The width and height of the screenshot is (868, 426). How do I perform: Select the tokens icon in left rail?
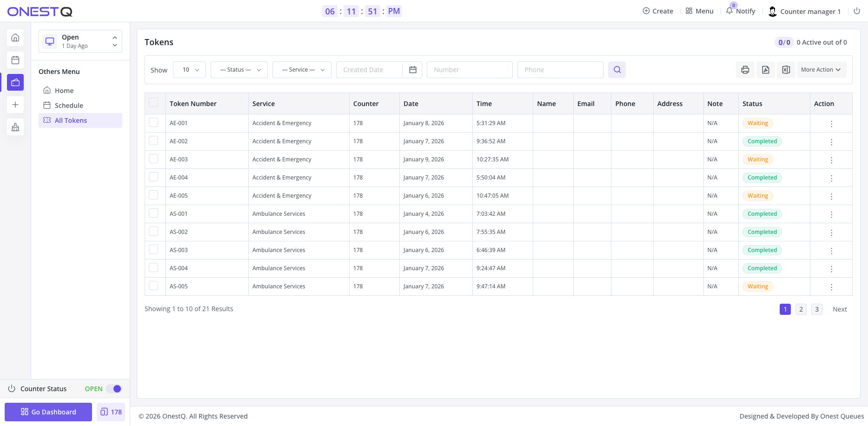pos(15,82)
